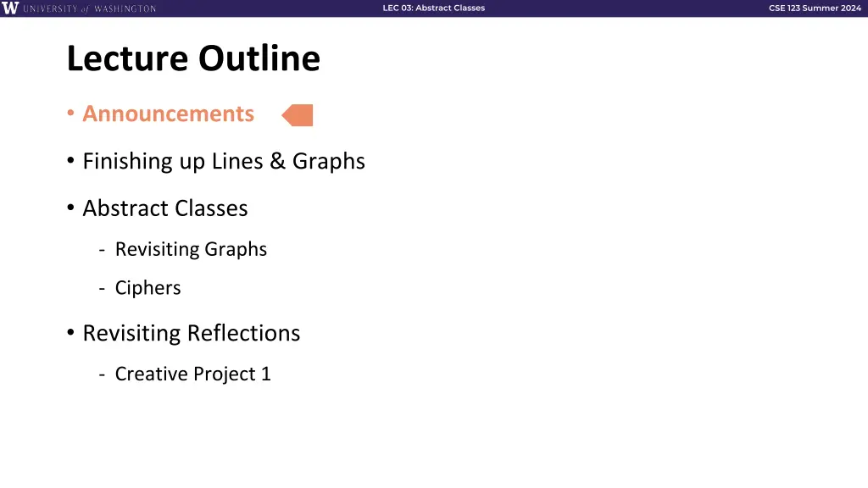Screen dimensions: 868x488
Task: Click the 'Revisiting Graphs' sub-bullet
Action: point(191,249)
